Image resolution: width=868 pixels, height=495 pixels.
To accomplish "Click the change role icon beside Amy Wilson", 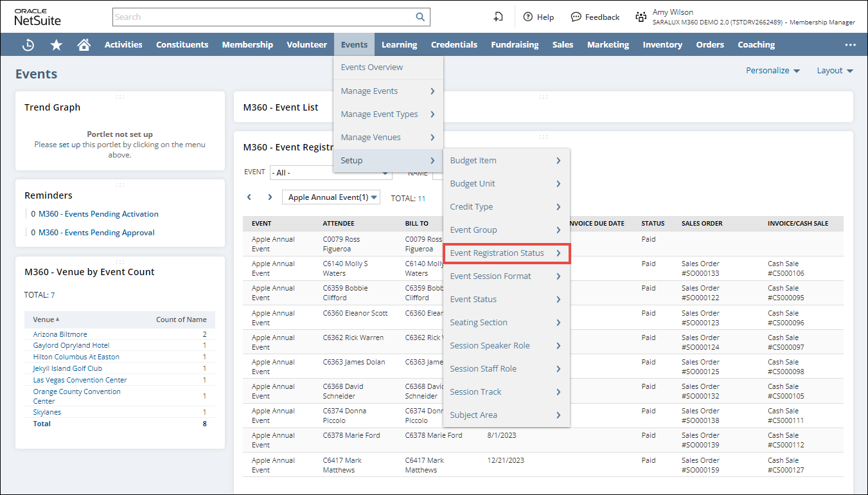I will click(x=641, y=17).
